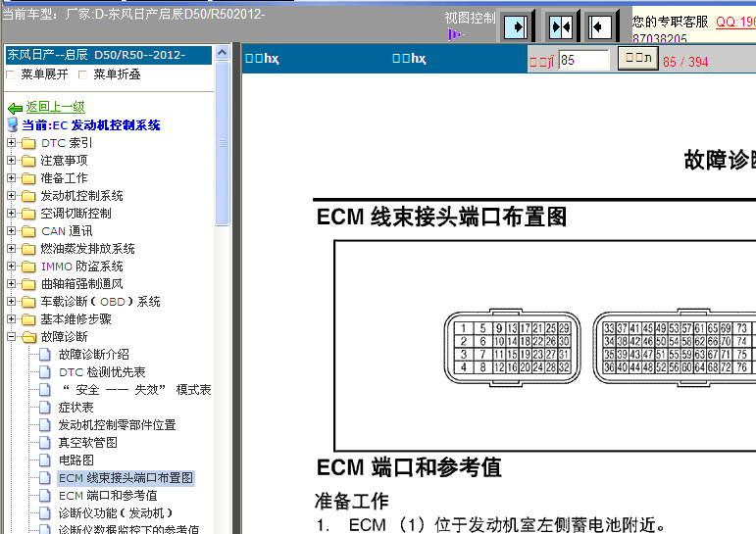The width and height of the screenshot is (756, 534).
Task: Click the 空调切断控制 folder icon
Action: [29, 214]
